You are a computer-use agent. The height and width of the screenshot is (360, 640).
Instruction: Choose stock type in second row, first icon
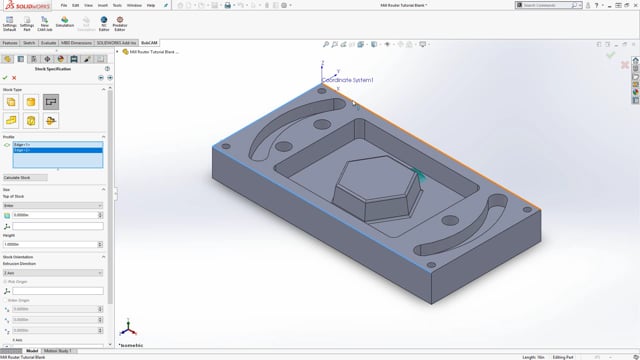[x=11, y=120]
